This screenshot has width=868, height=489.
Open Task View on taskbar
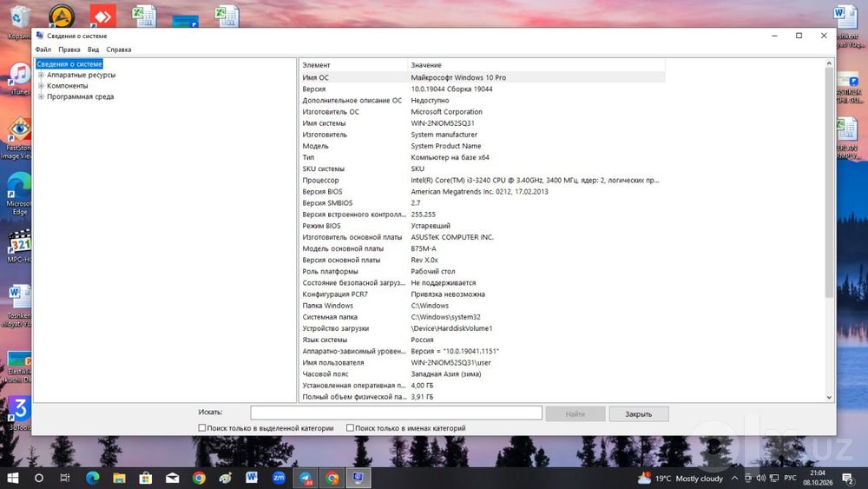(x=65, y=478)
